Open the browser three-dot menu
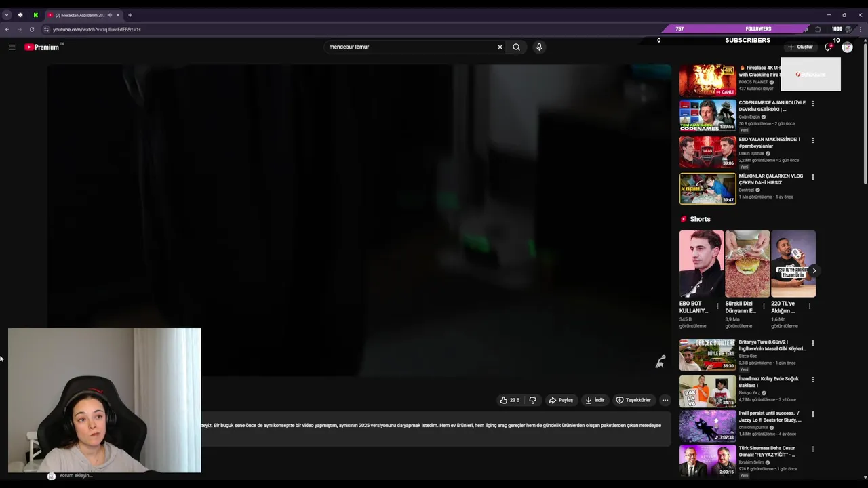 860,29
